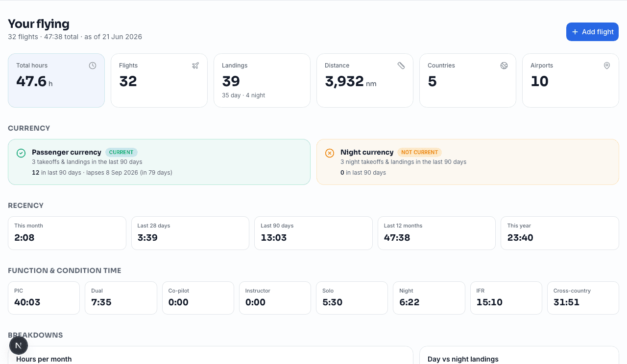Screen dimensions: 627x364
Task: Click the '35 day · 4 night' text
Action: pyautogui.click(x=243, y=95)
